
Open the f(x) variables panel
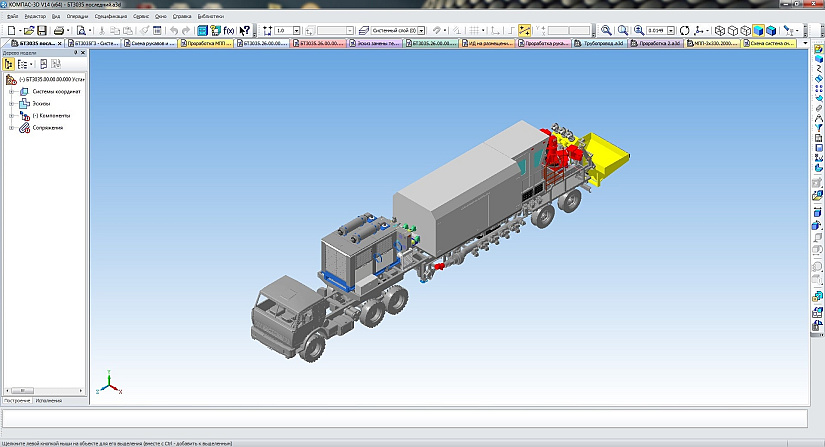[228, 31]
